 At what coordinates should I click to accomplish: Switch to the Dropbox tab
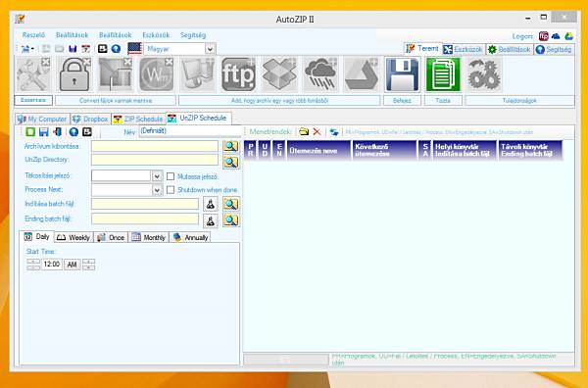[90, 119]
